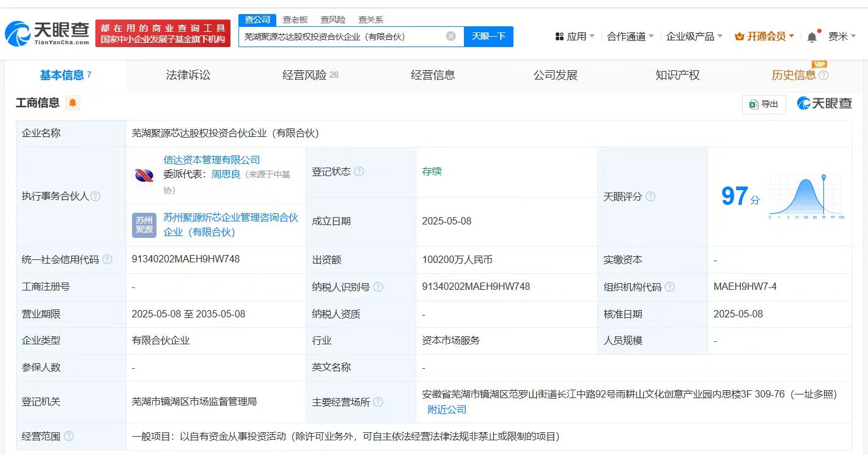The height and width of the screenshot is (455, 868).
Task: Open 信达资本管理有限公司 link
Action: (211, 160)
